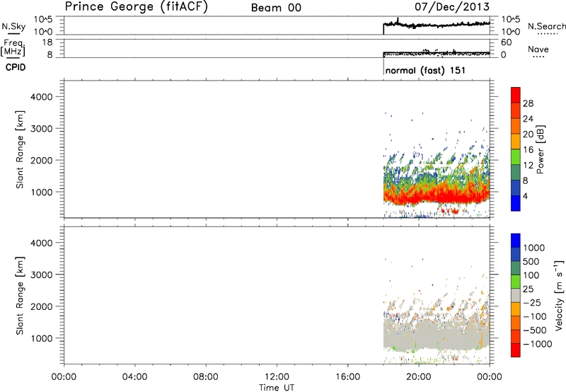The height and width of the screenshot is (392, 566).
Task: Click the 'Nave' legend label
Action: coord(538,49)
